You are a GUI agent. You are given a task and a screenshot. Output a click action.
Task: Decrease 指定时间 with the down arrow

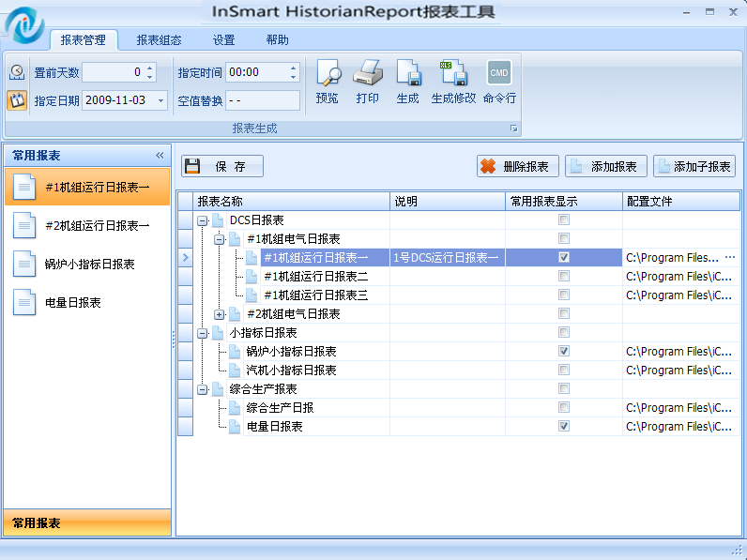(294, 77)
